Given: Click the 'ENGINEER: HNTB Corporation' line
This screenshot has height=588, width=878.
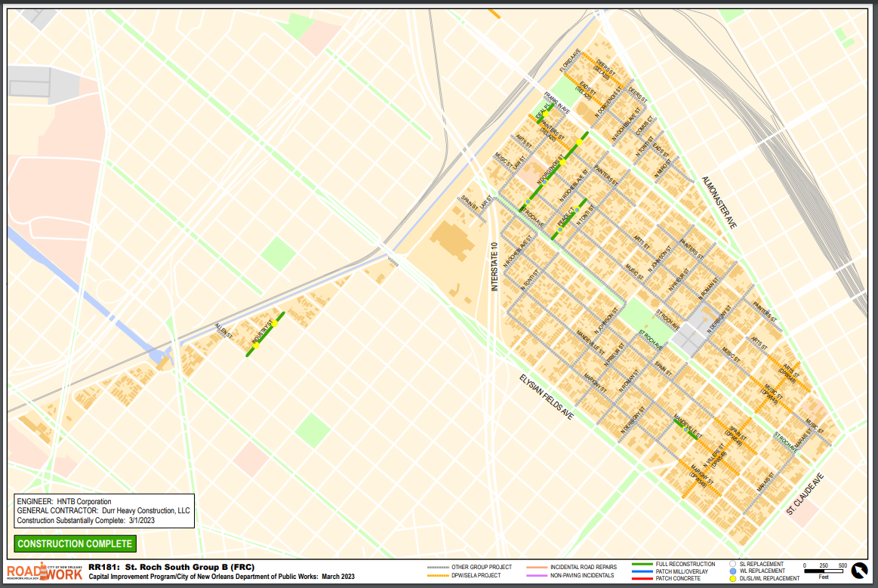Looking at the screenshot, I should point(64,502).
